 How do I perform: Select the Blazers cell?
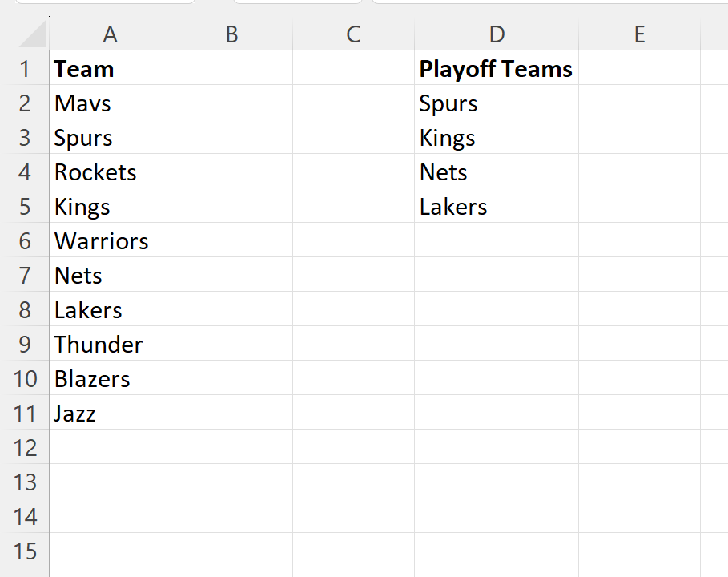pyautogui.click(x=92, y=379)
